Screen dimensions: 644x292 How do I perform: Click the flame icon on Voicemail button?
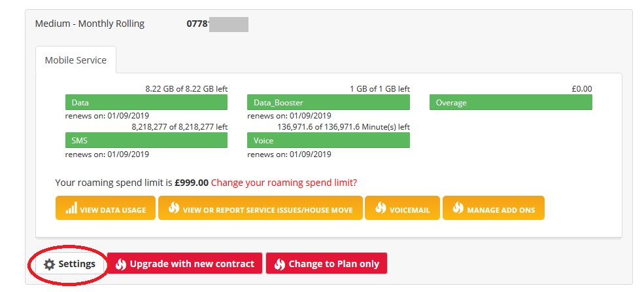pyautogui.click(x=381, y=208)
